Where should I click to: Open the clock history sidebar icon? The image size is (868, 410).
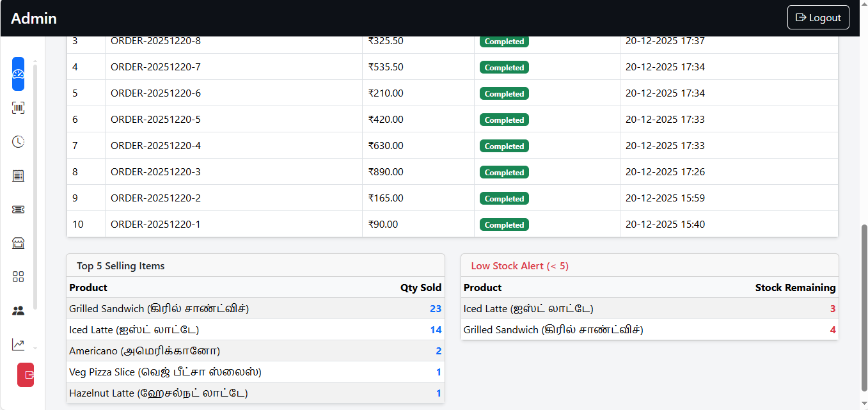(x=18, y=141)
